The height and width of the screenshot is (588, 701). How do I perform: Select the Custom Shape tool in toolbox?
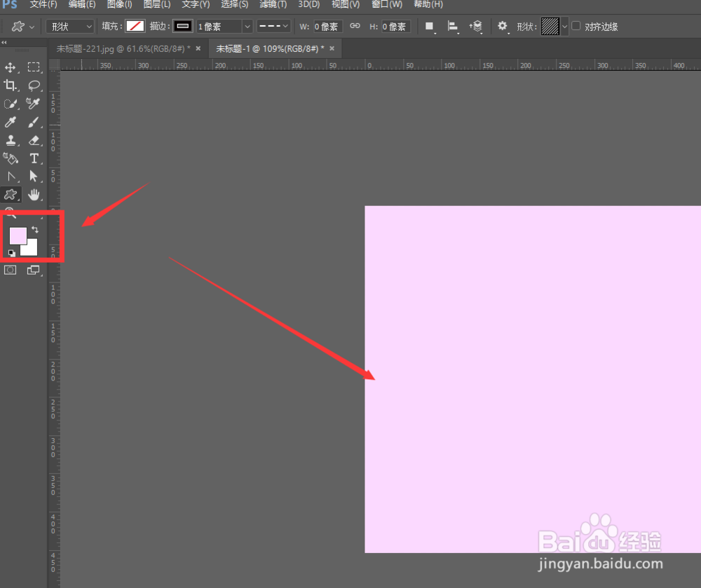pyautogui.click(x=11, y=195)
